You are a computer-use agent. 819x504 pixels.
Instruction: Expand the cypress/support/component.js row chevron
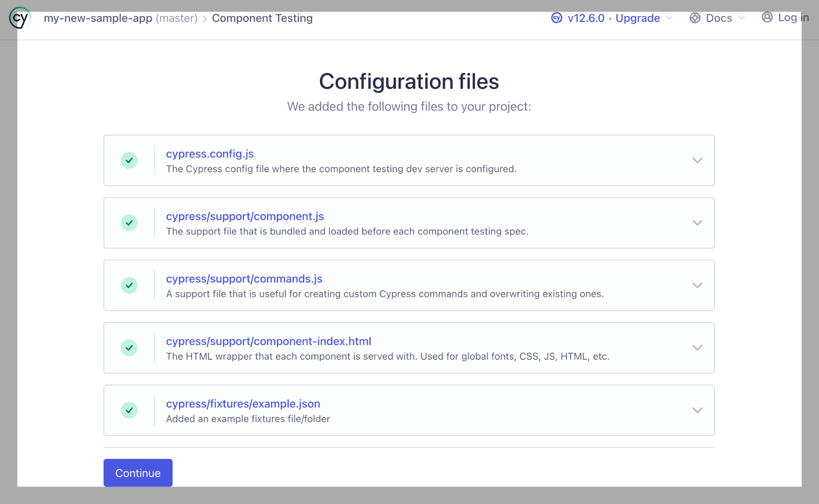click(x=697, y=223)
